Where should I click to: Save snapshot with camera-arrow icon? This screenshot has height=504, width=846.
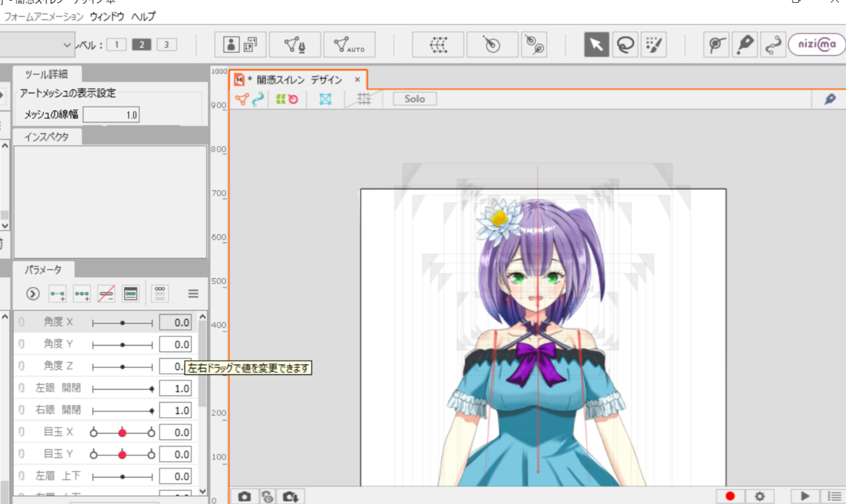(291, 496)
